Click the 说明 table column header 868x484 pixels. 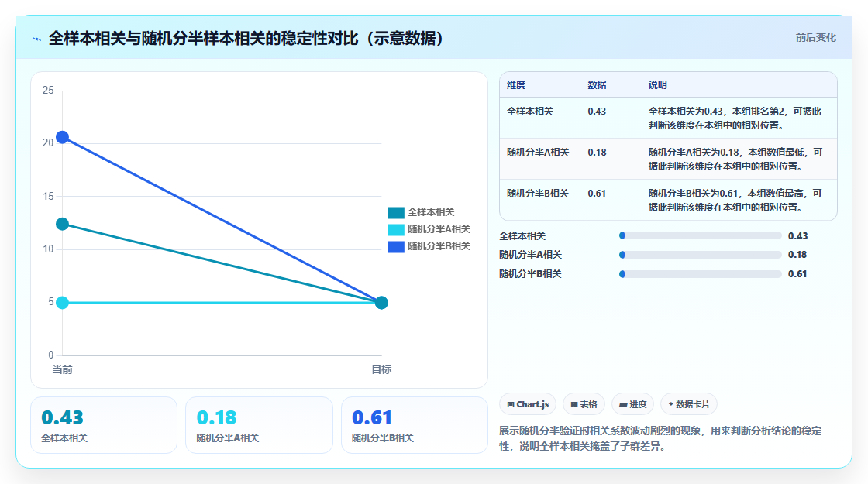point(658,85)
